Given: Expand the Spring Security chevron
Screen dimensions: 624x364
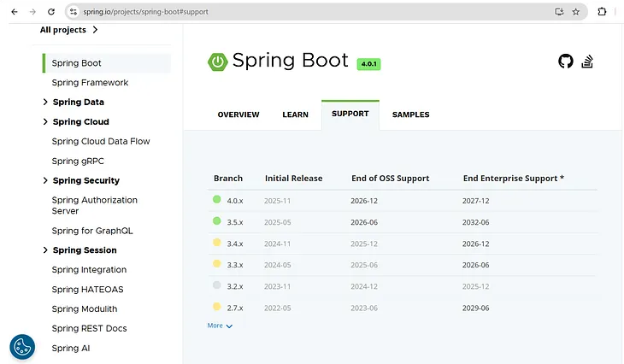Looking at the screenshot, I should click(x=45, y=180).
